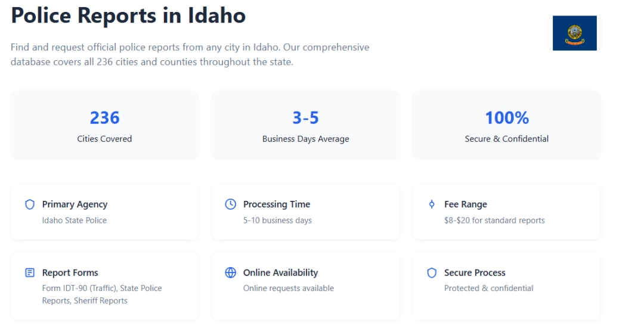
Task: Click the globe icon beside Online Availability
Action: (x=230, y=273)
